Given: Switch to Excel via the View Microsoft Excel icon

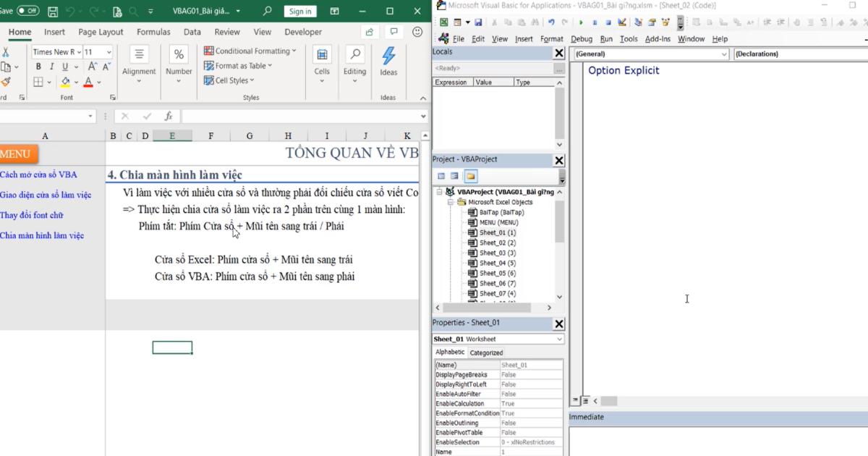Looking at the screenshot, I should click(x=443, y=22).
